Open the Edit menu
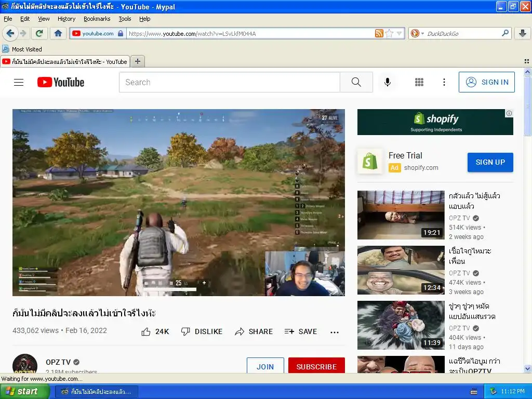This screenshot has width=532, height=399. [25, 19]
